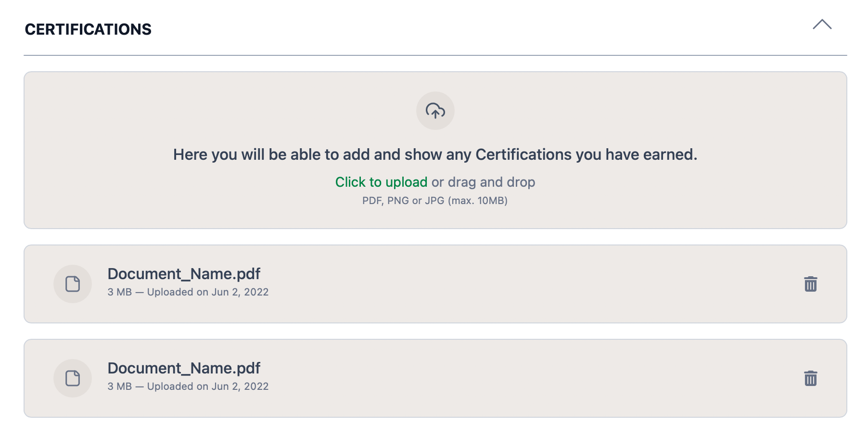Open the first Document_Name.pdf file name
The height and width of the screenshot is (437, 868).
point(184,274)
